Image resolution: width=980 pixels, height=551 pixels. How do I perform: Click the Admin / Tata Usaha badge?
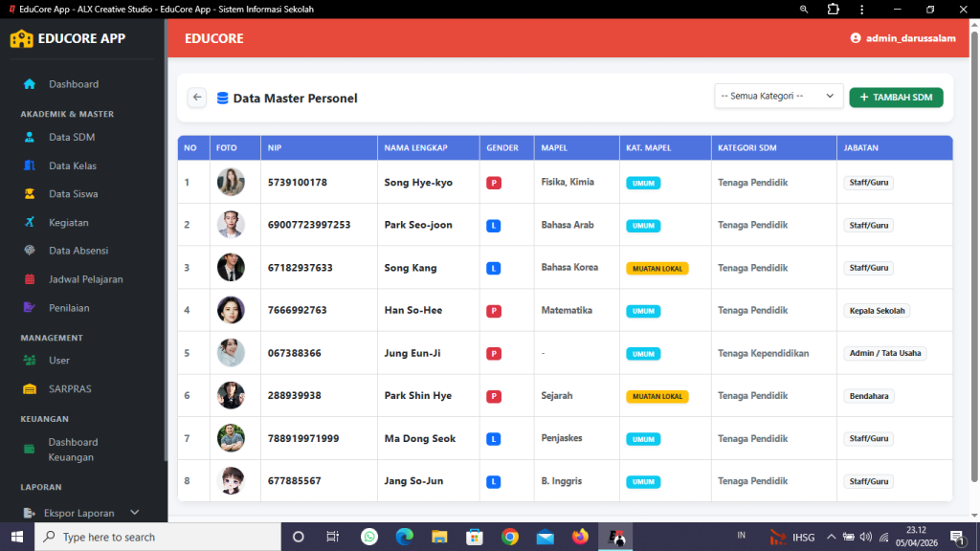885,353
